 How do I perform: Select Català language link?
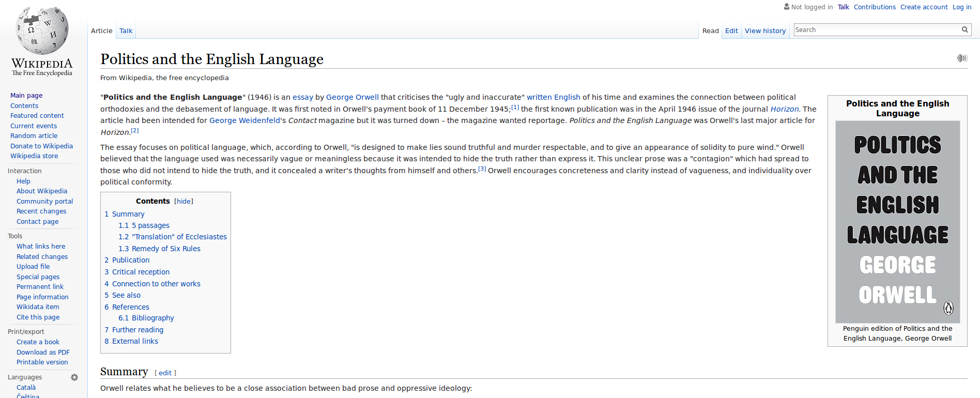point(26,388)
